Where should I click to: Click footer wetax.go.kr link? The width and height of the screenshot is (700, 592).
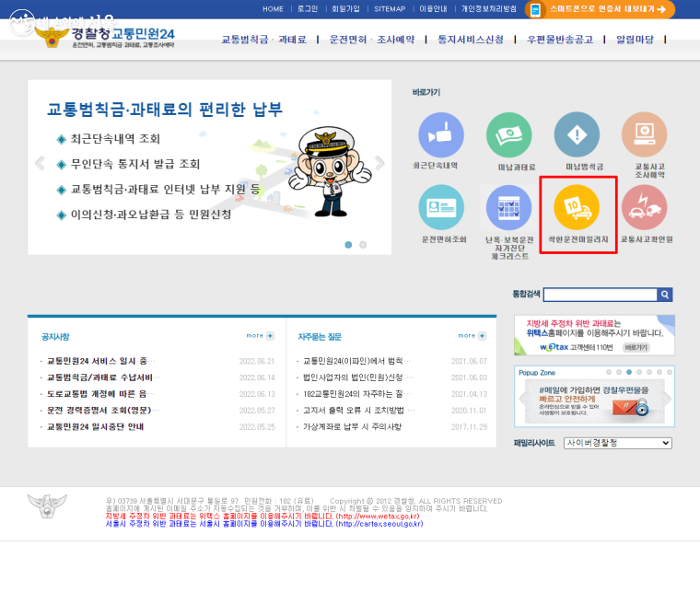pos(378,517)
